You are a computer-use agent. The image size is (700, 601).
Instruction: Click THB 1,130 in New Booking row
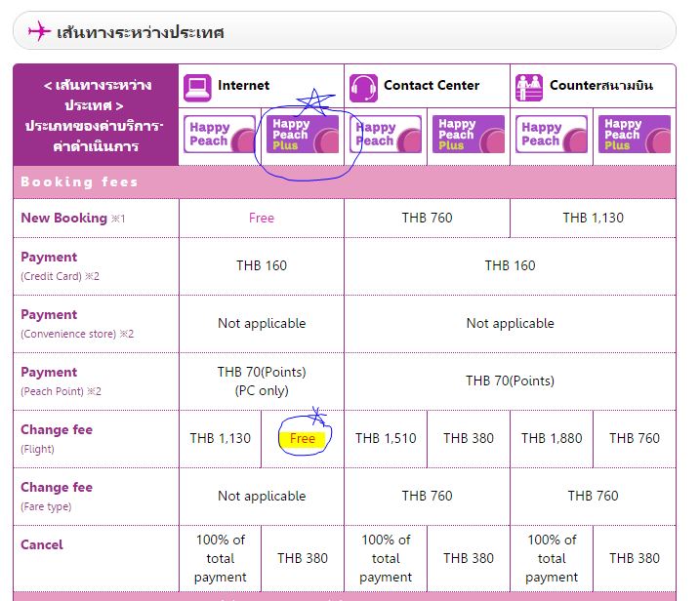[x=593, y=218]
